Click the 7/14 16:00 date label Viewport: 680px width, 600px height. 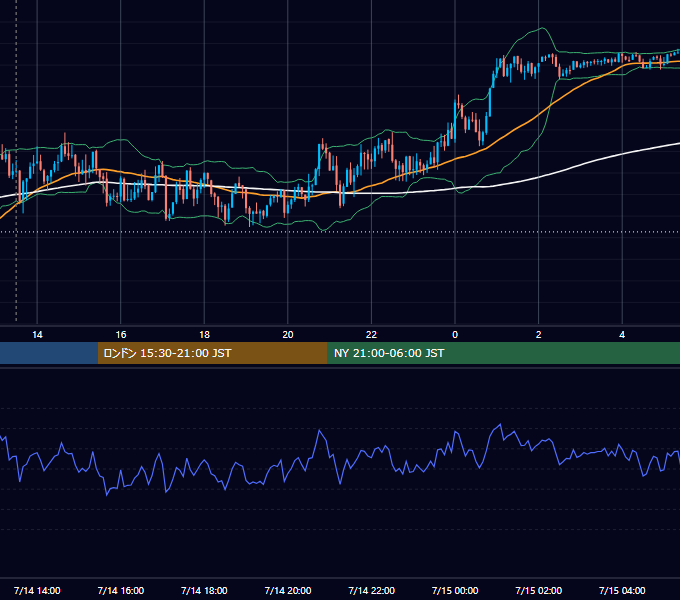click(x=121, y=590)
